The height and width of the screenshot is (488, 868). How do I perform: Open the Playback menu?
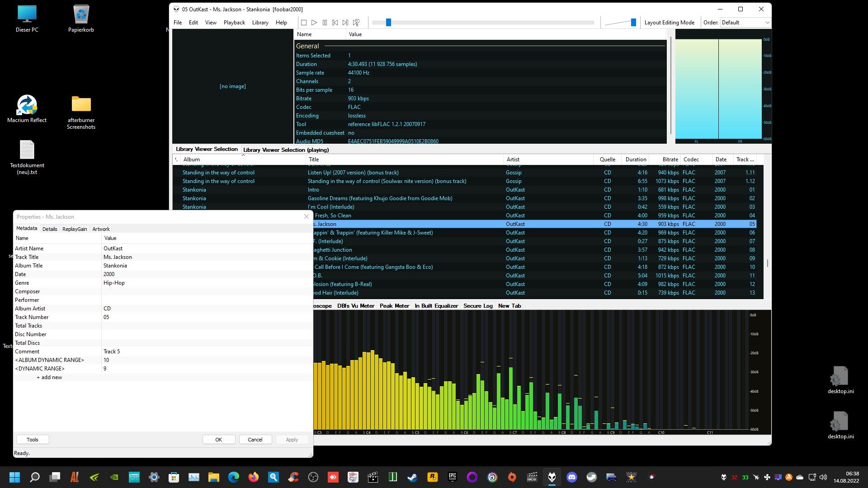click(234, 23)
